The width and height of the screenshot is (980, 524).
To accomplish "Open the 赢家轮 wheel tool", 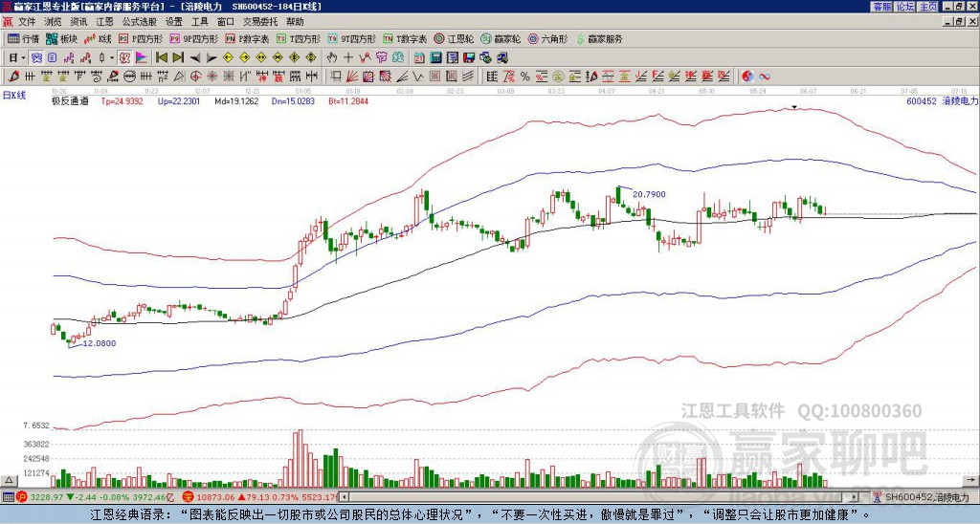I will [x=501, y=38].
